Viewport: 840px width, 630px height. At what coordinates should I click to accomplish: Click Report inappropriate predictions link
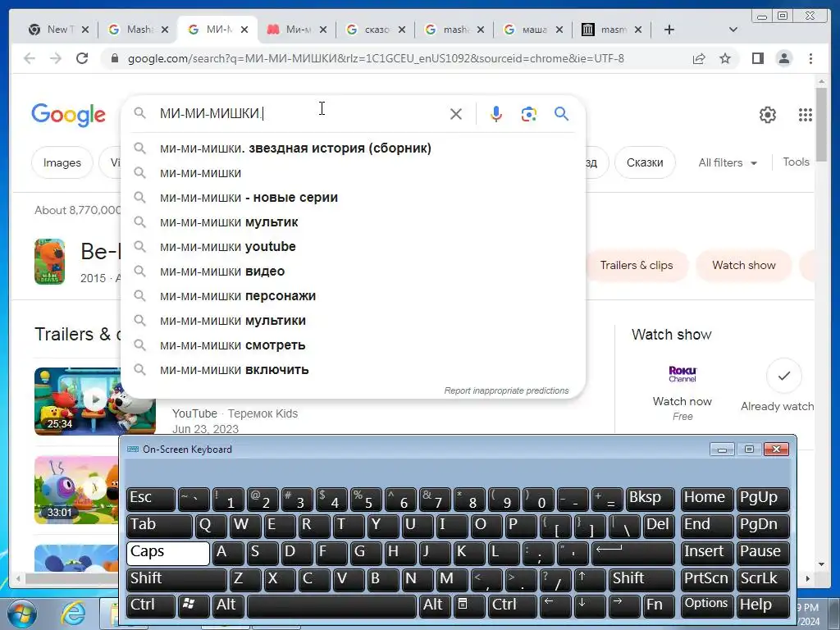(506, 390)
